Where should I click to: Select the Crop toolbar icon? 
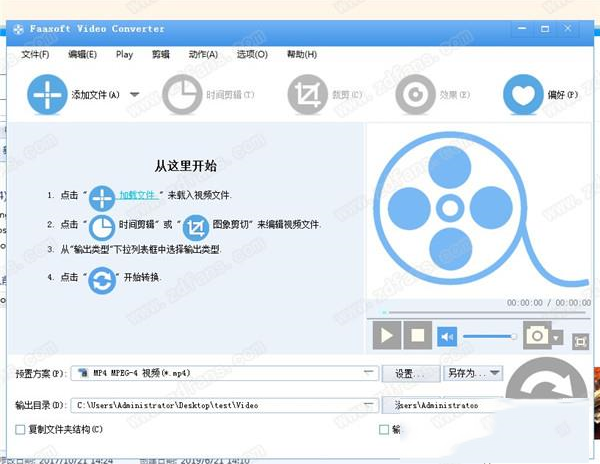[308, 94]
